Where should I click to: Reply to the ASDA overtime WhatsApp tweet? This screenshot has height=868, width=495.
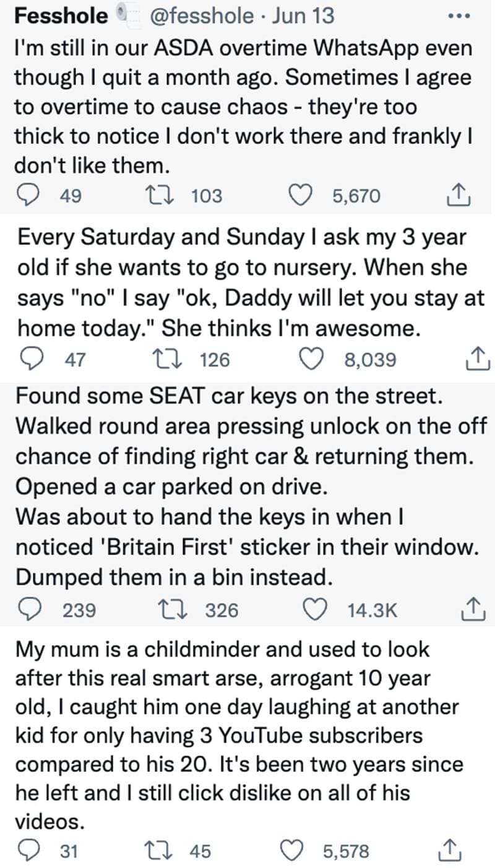click(27, 196)
